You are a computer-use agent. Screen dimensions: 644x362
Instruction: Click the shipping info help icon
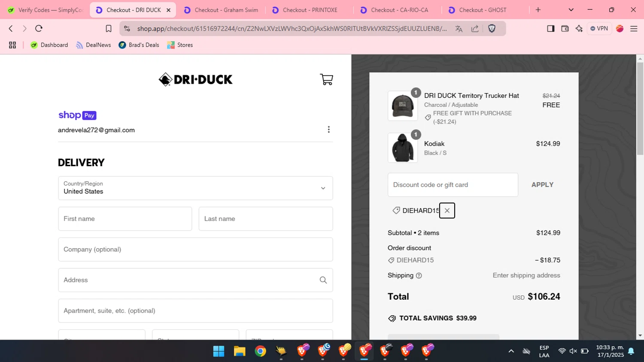click(x=419, y=276)
